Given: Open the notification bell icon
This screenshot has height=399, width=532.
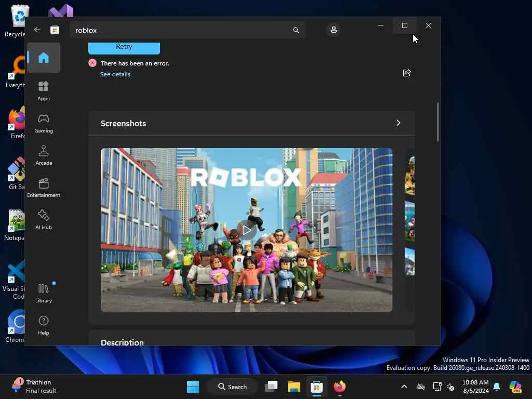Looking at the screenshot, I should point(497,387).
